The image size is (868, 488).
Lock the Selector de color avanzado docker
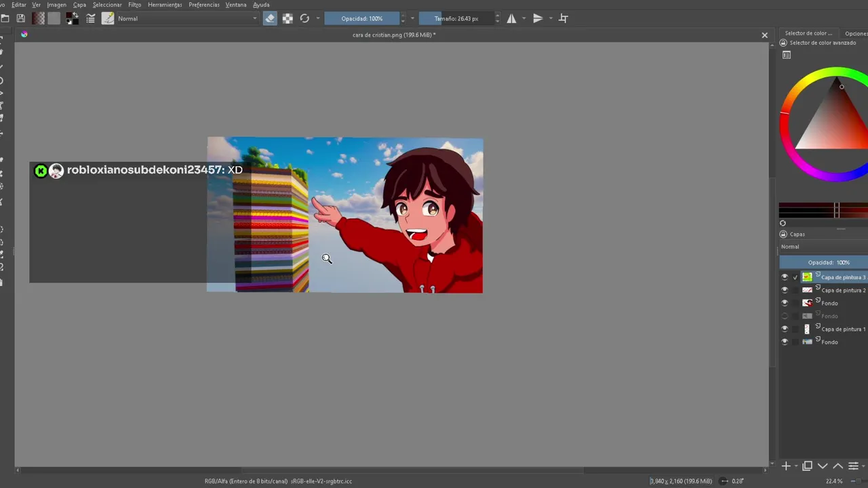[x=783, y=43]
